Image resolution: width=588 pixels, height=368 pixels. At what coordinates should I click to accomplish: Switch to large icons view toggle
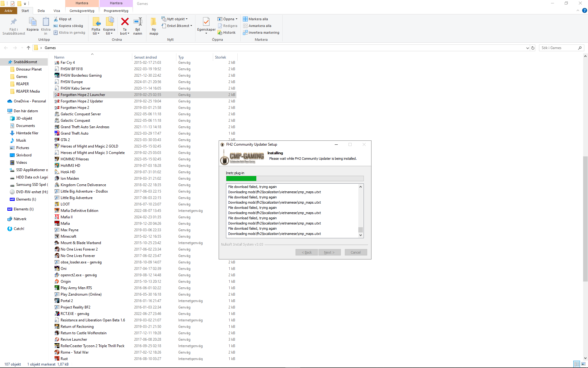click(584, 364)
